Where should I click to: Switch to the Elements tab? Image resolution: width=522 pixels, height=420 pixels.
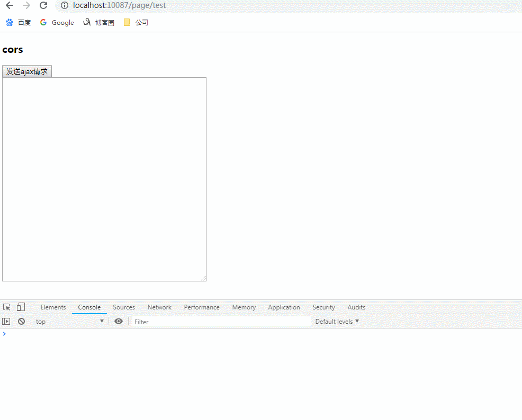(x=53, y=307)
